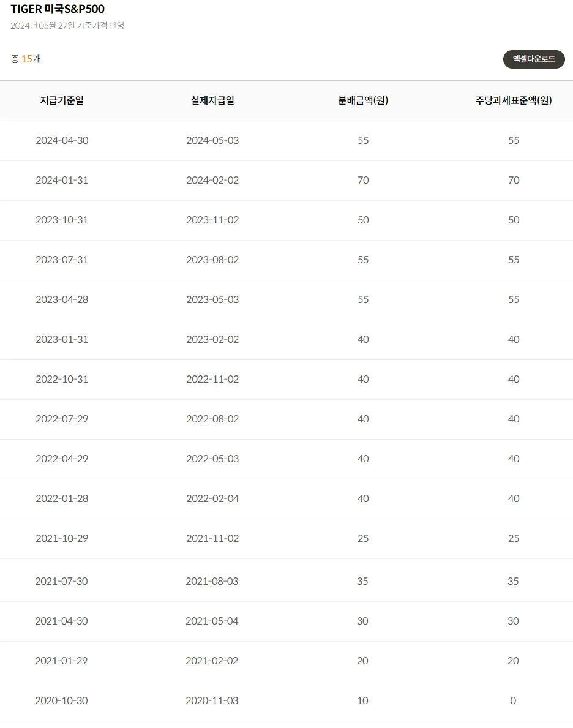Select the payment date 2021-05-04
Image resolution: width=573 pixels, height=728 pixels.
(212, 621)
